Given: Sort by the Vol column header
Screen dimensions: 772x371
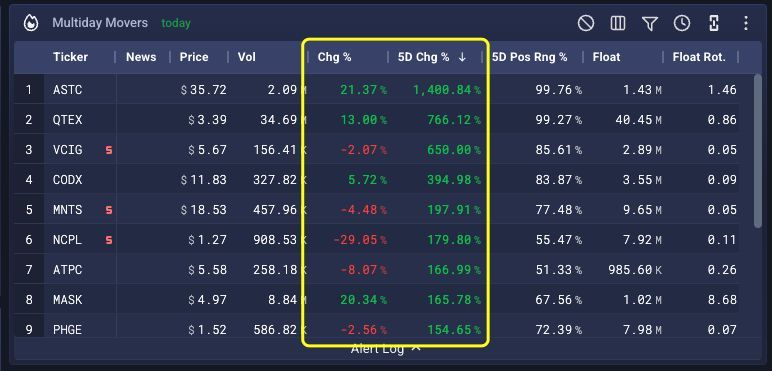Looking at the screenshot, I should [247, 57].
